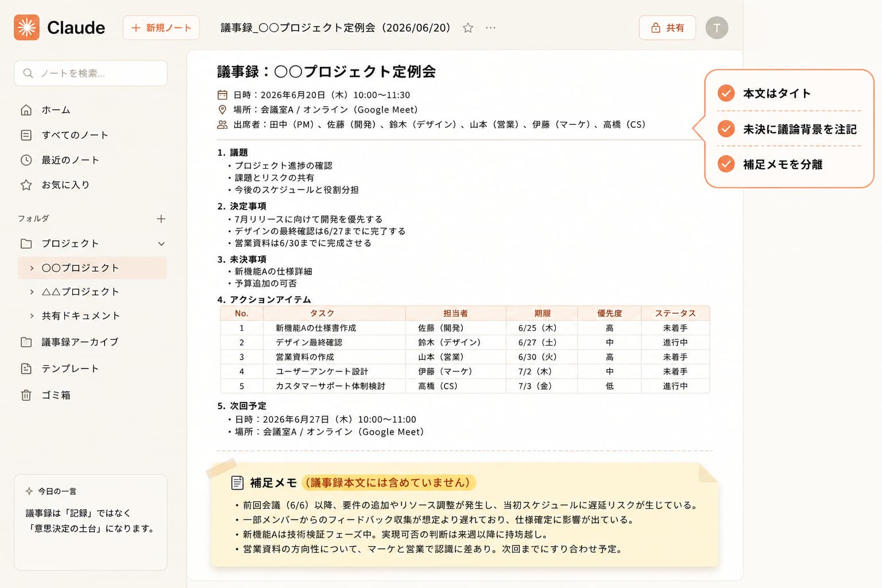Focus the ノートを検索 search field
The width and height of the screenshot is (882, 588).
point(91,73)
